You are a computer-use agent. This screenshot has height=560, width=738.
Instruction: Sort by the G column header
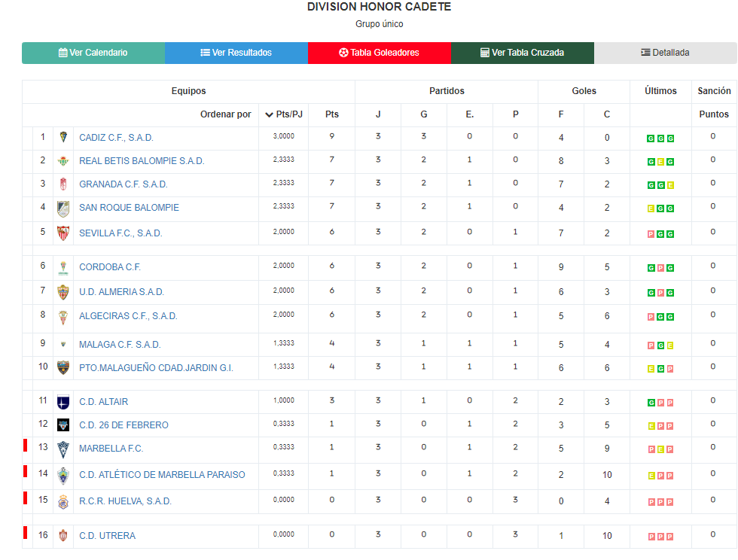[423, 114]
